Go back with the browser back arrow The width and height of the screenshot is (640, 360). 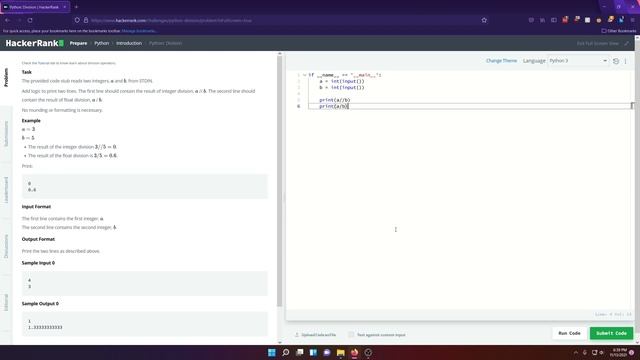[7, 20]
